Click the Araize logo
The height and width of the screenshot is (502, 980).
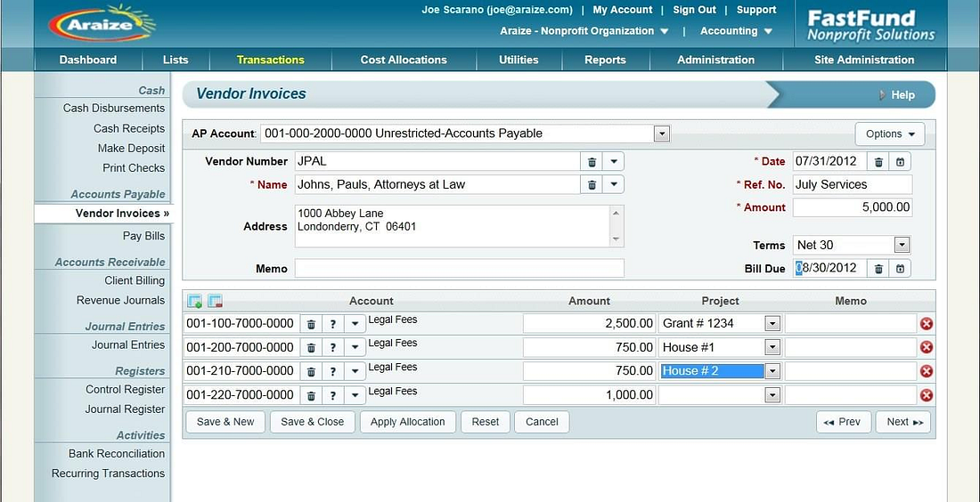[102, 25]
